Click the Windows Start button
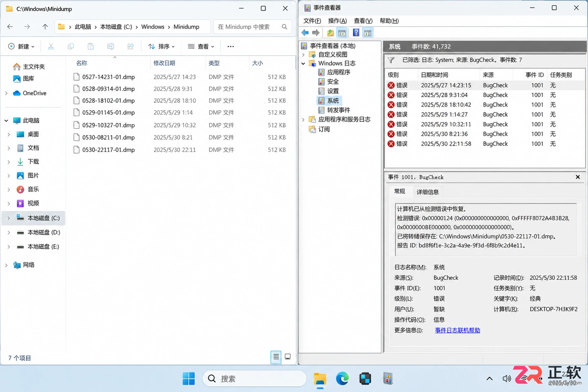 click(x=189, y=379)
